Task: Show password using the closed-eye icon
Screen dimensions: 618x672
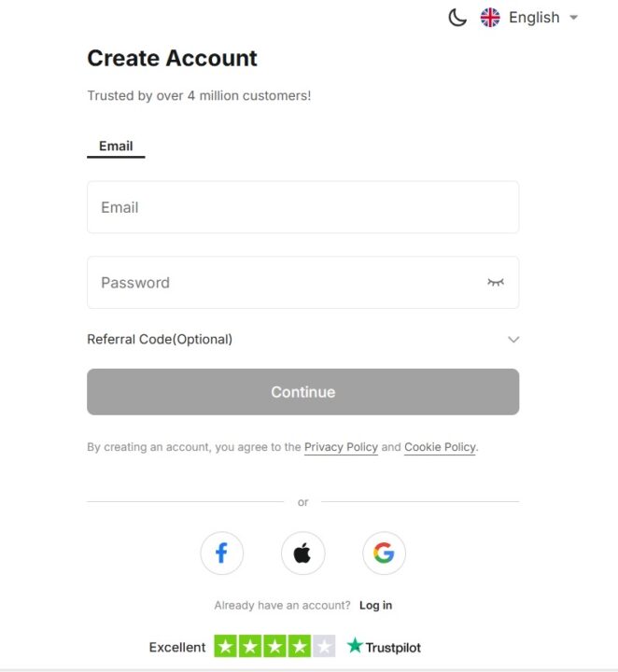Action: [496, 282]
